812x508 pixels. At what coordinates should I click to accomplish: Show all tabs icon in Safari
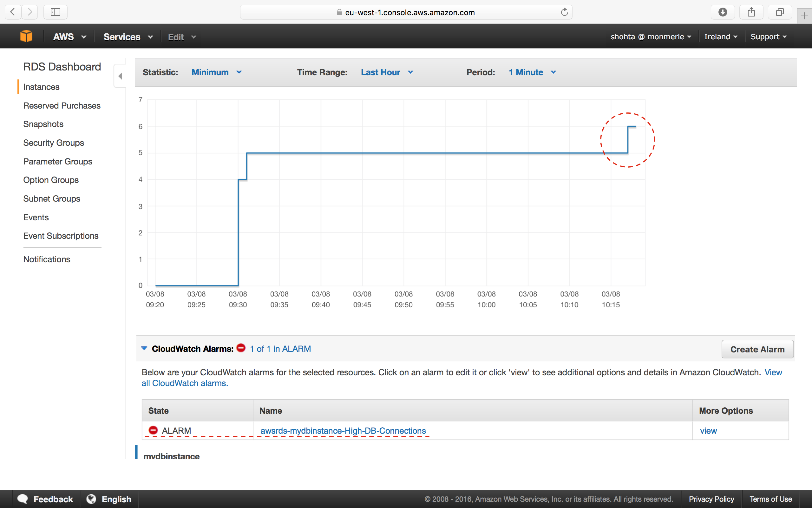[x=780, y=12]
